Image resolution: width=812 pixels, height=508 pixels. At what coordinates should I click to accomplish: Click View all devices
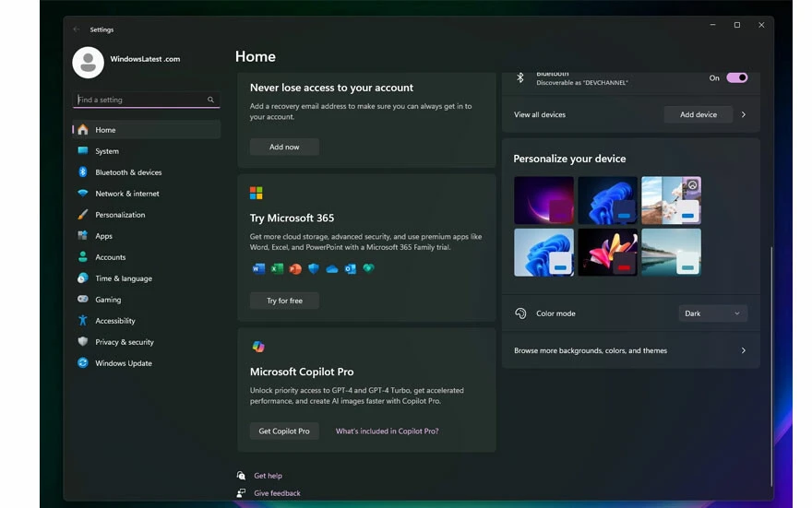(540, 114)
